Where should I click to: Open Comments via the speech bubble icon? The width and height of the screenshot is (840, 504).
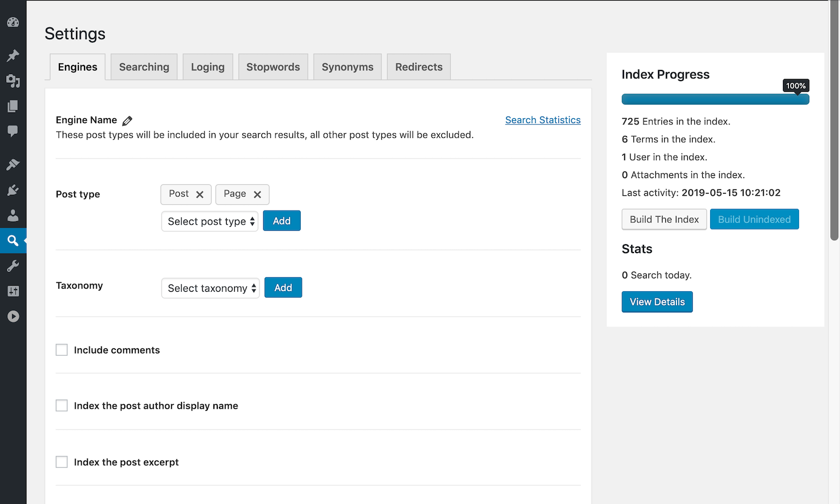13,132
